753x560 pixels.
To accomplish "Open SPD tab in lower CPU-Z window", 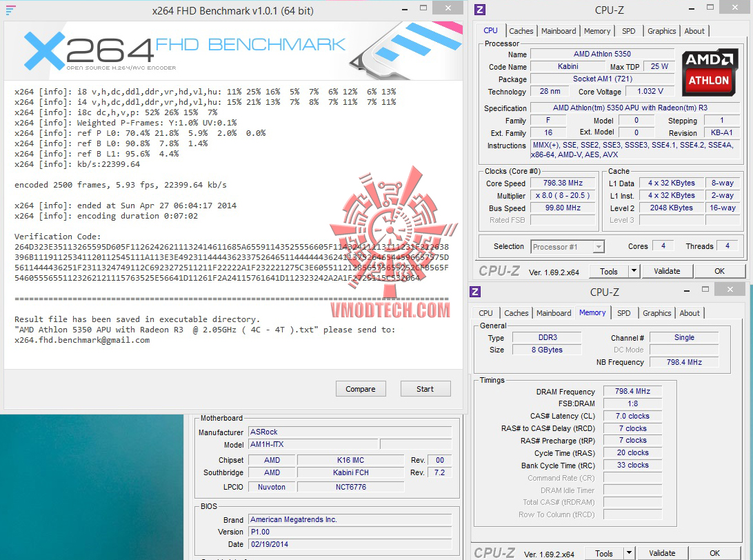I will coord(624,313).
